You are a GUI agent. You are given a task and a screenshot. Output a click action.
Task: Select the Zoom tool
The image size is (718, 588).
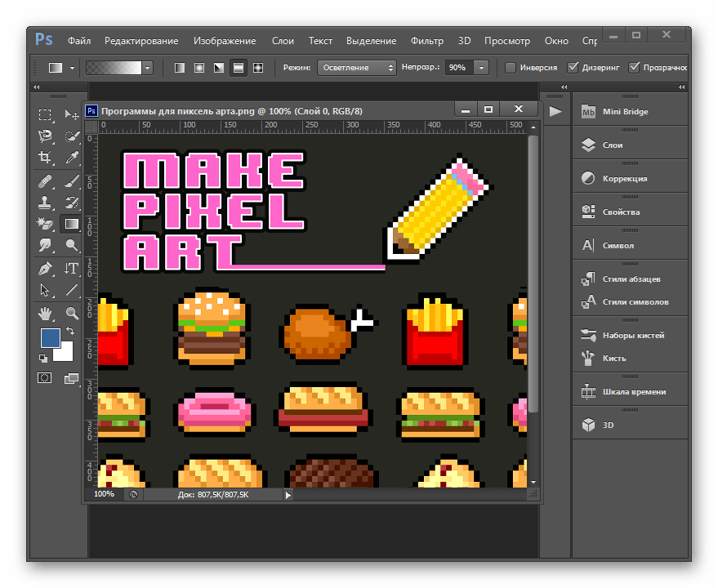tap(71, 314)
